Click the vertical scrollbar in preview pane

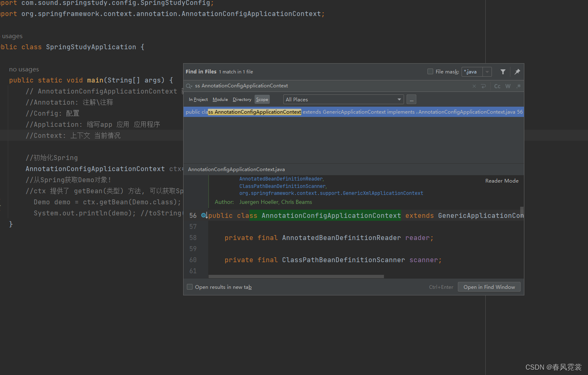(x=522, y=211)
